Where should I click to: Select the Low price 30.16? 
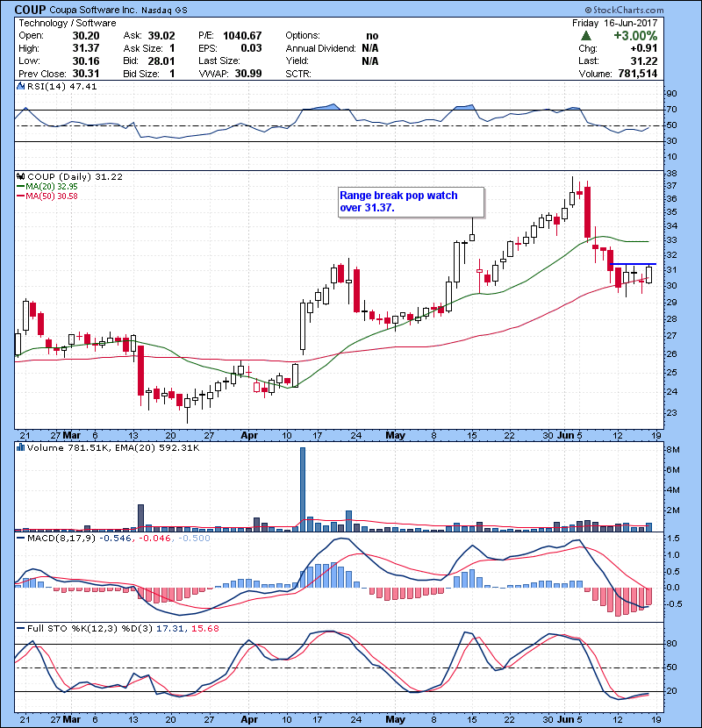click(x=86, y=61)
